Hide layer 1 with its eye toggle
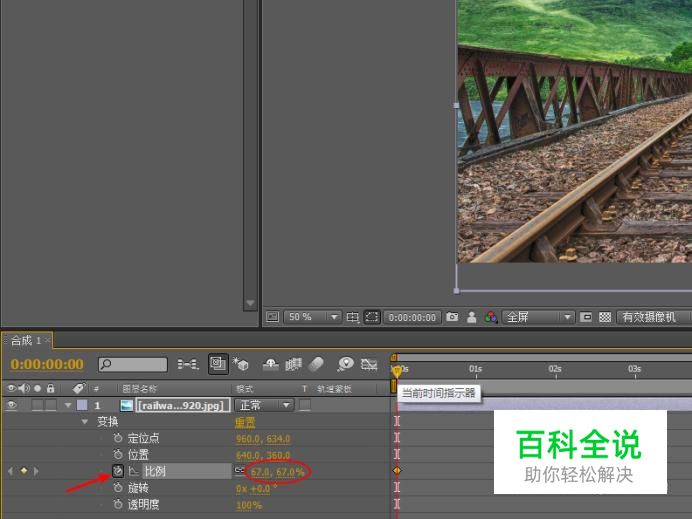This screenshot has width=692, height=519. coord(11,405)
